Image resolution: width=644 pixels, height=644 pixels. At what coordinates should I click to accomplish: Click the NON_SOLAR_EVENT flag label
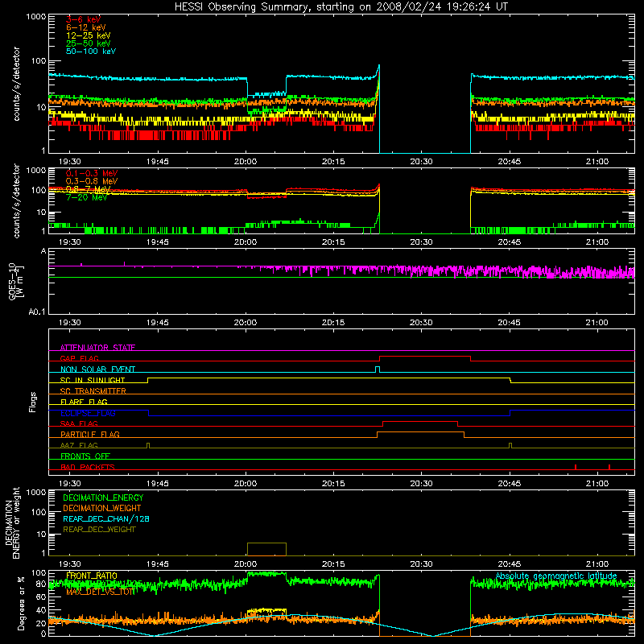(97, 369)
